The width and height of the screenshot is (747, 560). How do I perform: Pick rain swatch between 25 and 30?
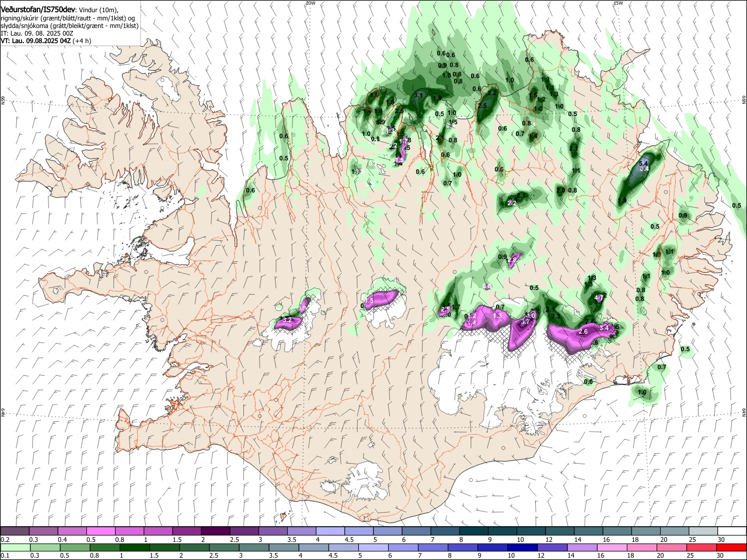tap(702, 548)
